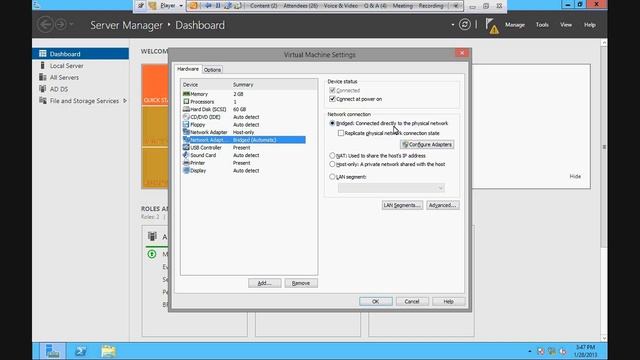
Task: Open the View menu
Action: (566, 25)
